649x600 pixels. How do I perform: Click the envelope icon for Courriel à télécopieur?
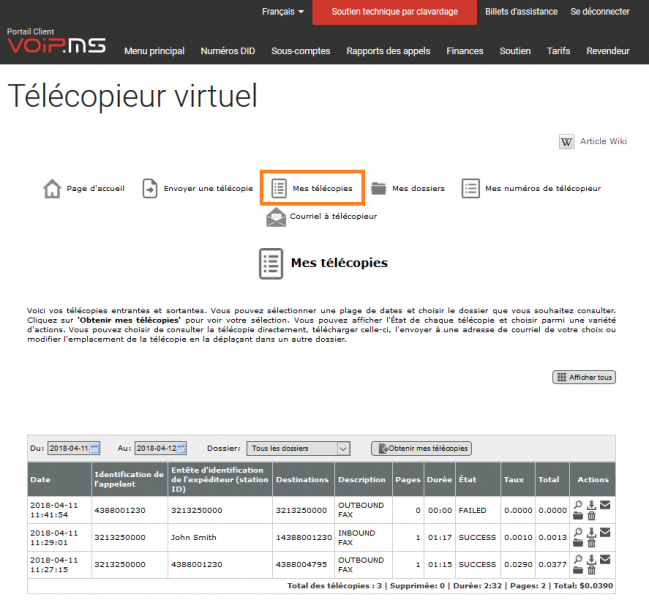(x=276, y=217)
